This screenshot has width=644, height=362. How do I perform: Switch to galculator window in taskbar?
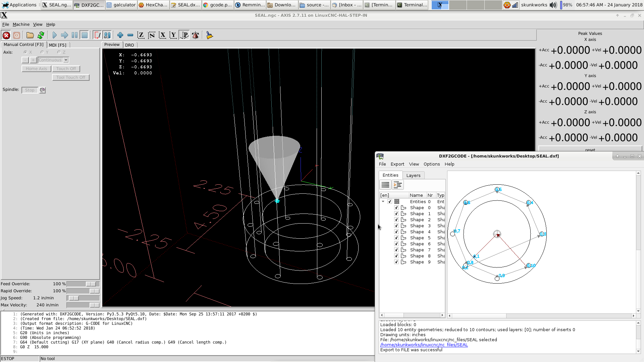pyautogui.click(x=121, y=5)
